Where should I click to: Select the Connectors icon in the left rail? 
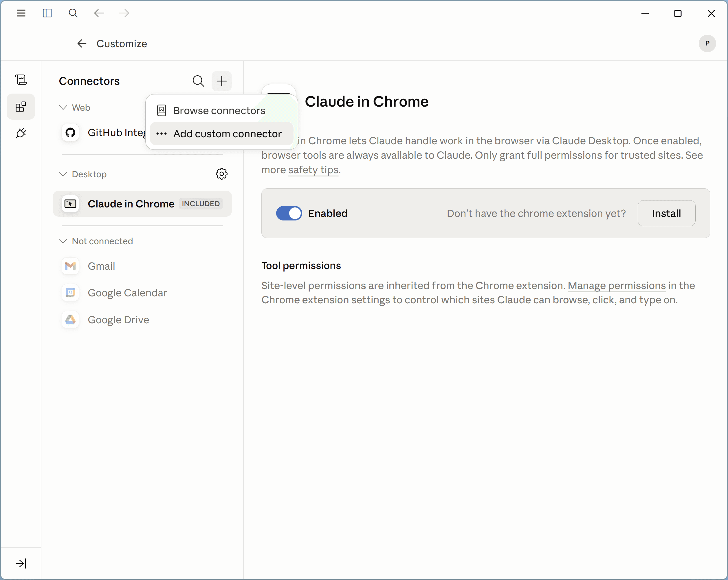point(21,107)
